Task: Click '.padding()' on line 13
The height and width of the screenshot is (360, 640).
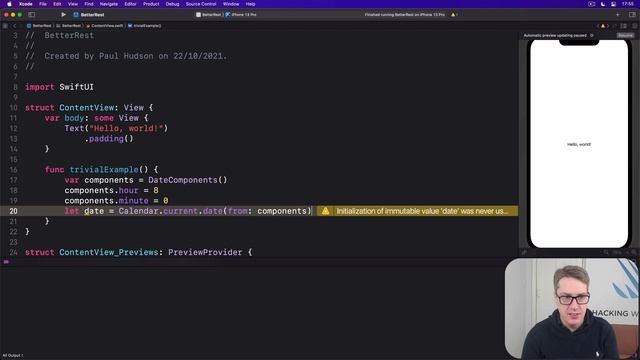Action: [x=109, y=139]
